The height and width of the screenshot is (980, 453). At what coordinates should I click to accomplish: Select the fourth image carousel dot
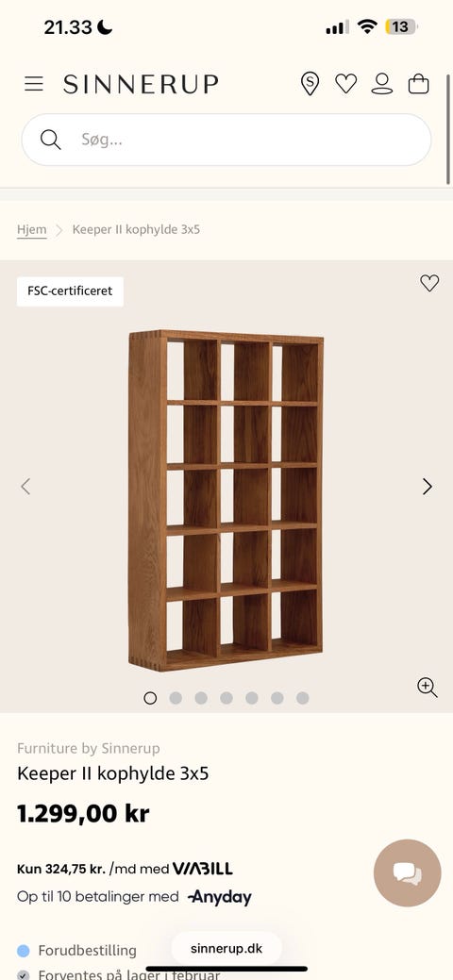coord(226,698)
